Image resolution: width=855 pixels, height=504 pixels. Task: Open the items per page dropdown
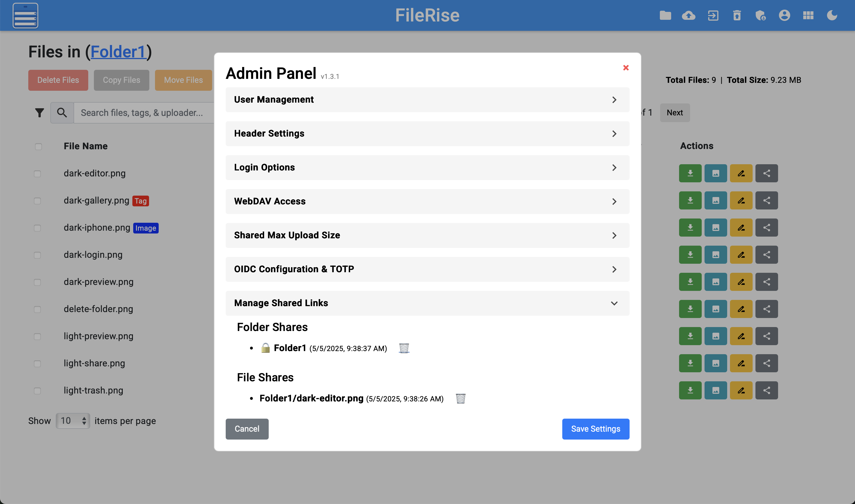(73, 421)
